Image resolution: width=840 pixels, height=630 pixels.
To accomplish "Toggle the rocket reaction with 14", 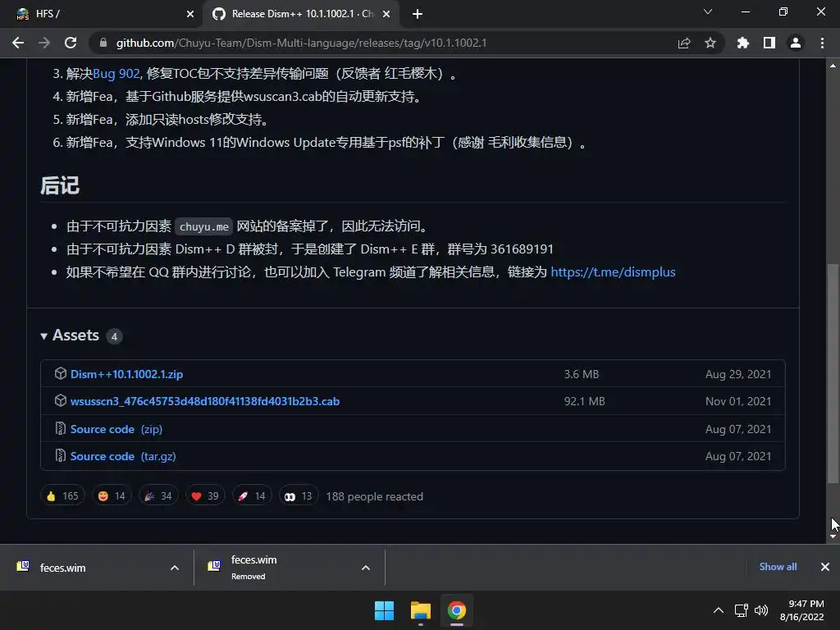I will click(x=252, y=496).
